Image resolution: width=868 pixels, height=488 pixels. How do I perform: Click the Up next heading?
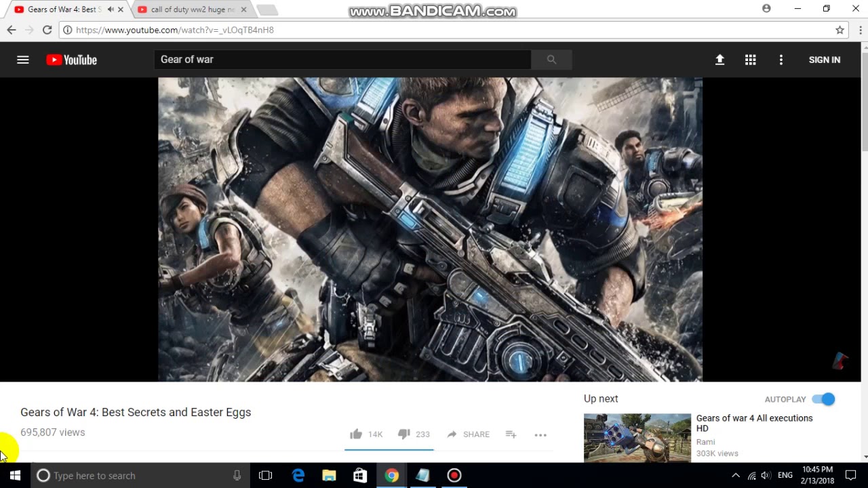[x=601, y=399]
